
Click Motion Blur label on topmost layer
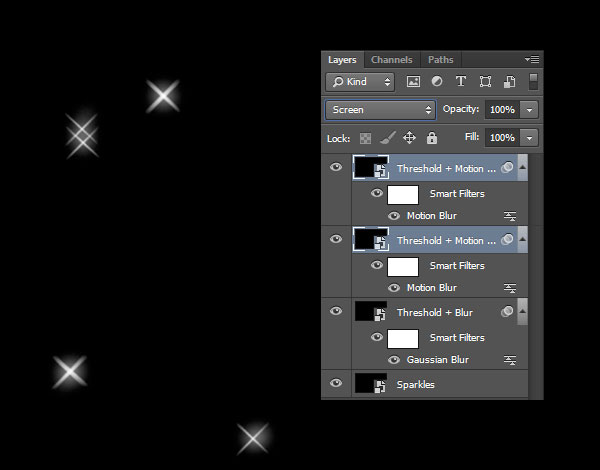[x=432, y=216]
